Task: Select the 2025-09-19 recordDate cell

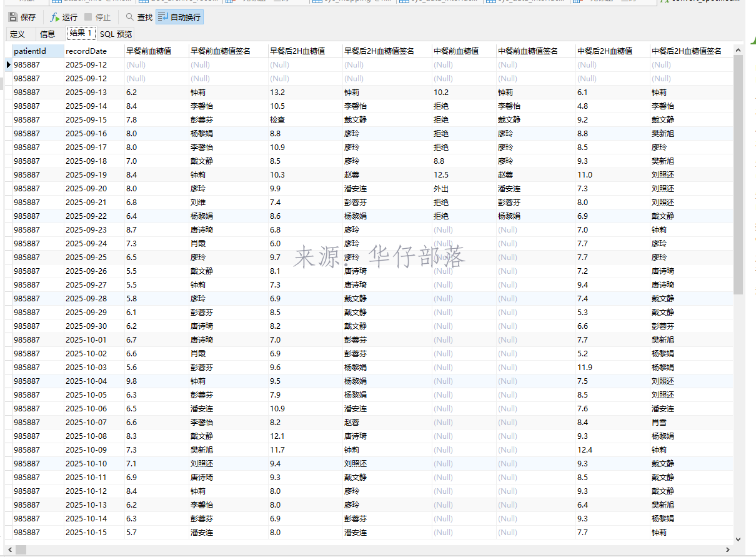Action: (x=86, y=175)
